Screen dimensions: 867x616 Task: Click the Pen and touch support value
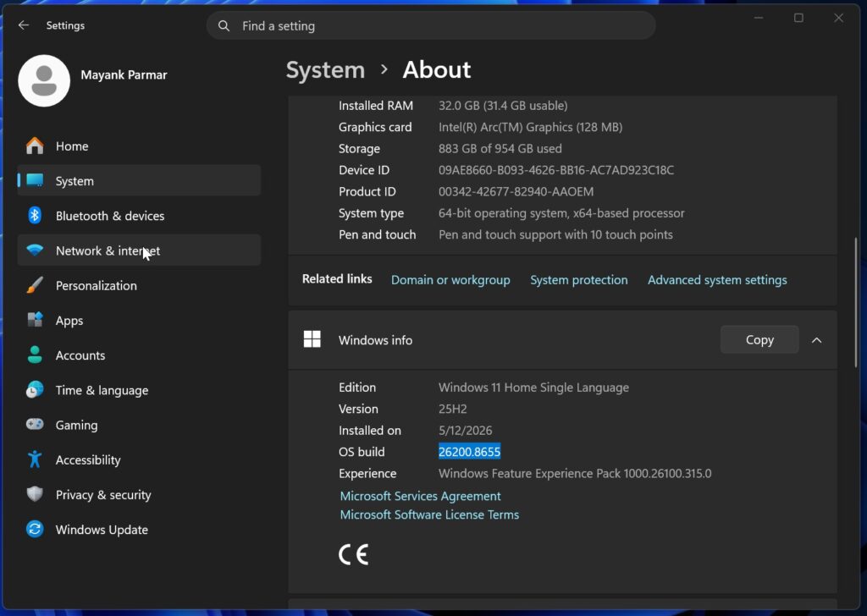coord(555,234)
